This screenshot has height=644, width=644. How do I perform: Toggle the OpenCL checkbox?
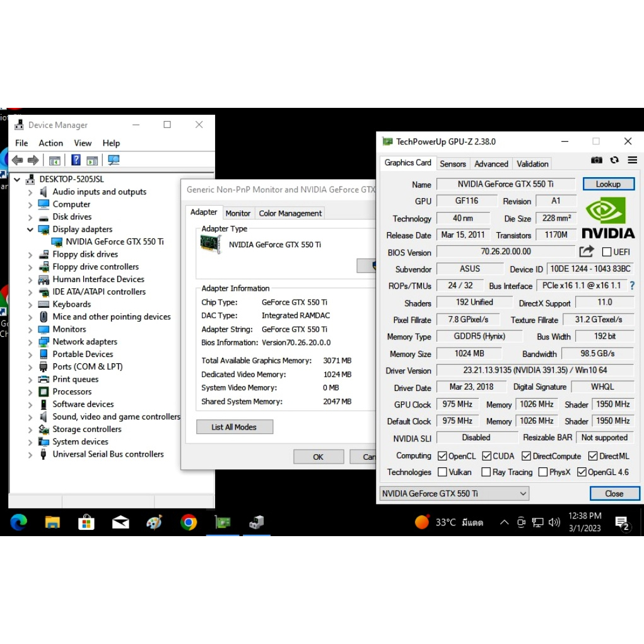pyautogui.click(x=442, y=456)
